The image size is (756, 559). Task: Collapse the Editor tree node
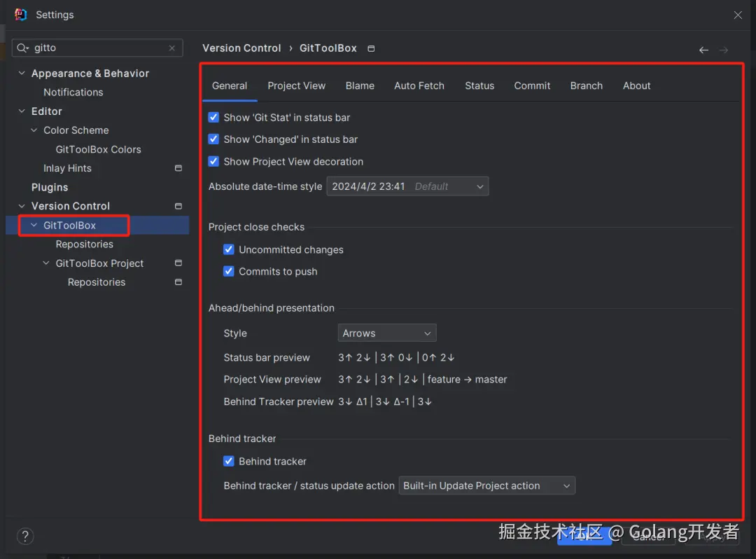tap(22, 111)
